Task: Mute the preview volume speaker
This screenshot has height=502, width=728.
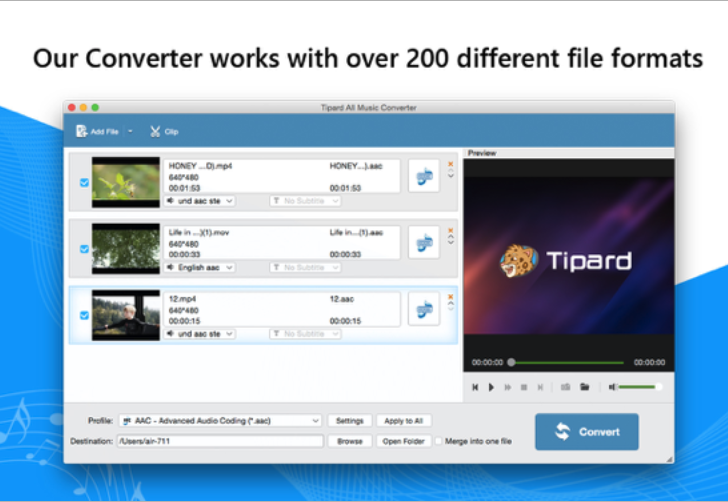Action: (x=612, y=387)
